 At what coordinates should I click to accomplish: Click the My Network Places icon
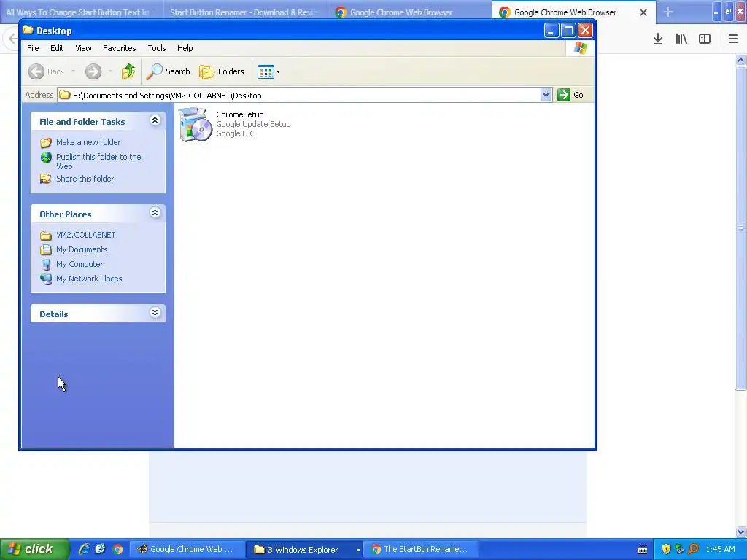click(x=46, y=279)
